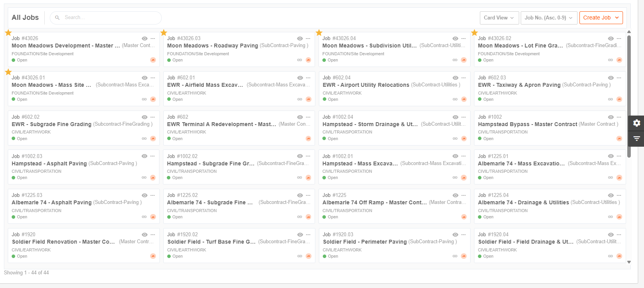Open Hampstead Bypass - Master Contract job

pos(527,124)
